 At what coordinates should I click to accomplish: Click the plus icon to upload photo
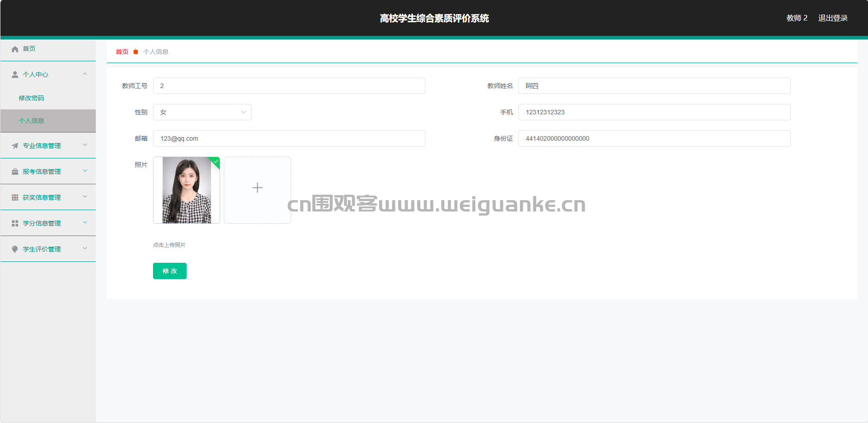(257, 188)
